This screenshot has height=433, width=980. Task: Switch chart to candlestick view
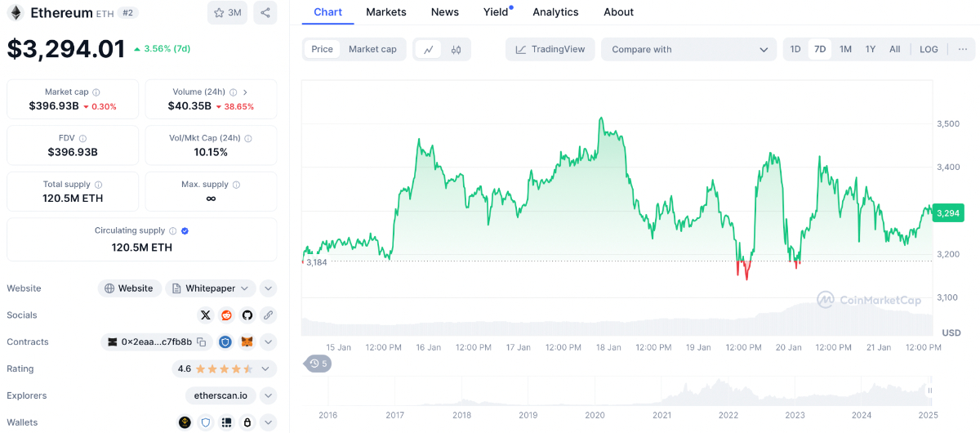coord(457,49)
